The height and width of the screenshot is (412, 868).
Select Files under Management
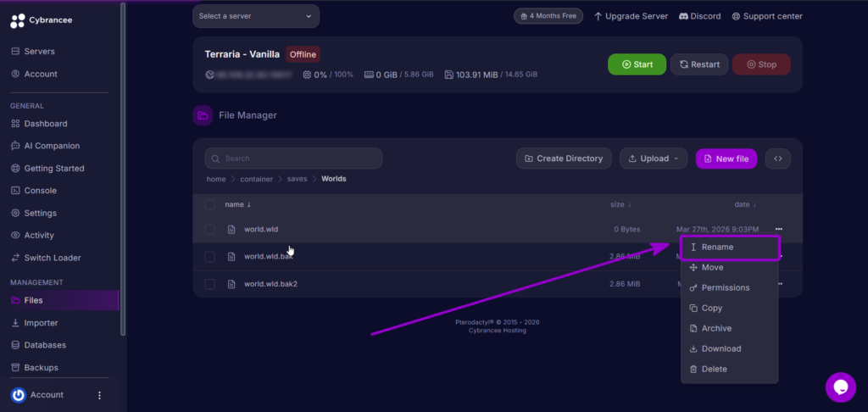59,300
